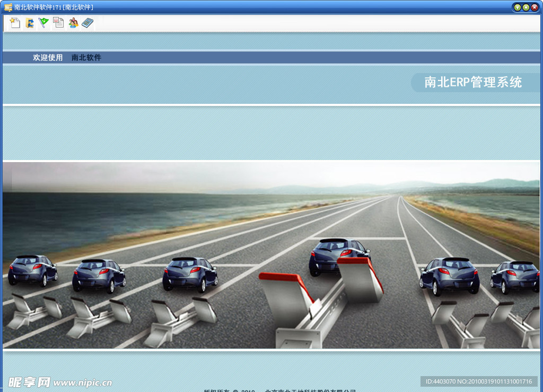Open the users group icon

[x=73, y=23]
